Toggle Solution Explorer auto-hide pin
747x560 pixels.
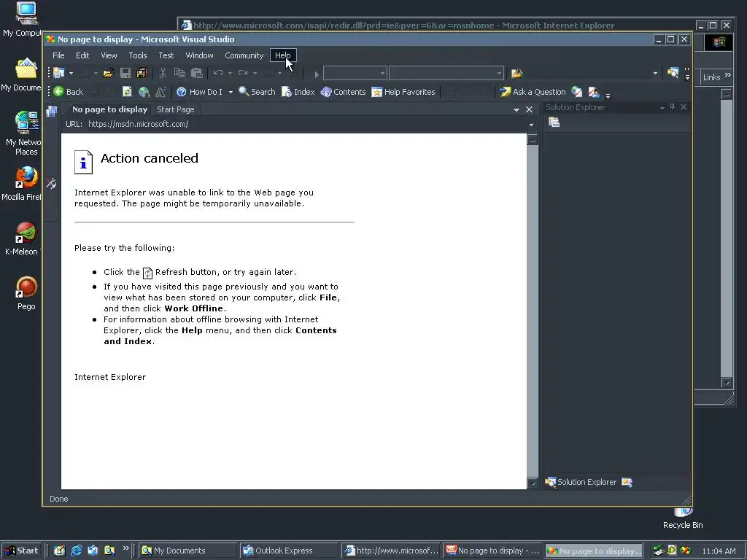point(672,106)
